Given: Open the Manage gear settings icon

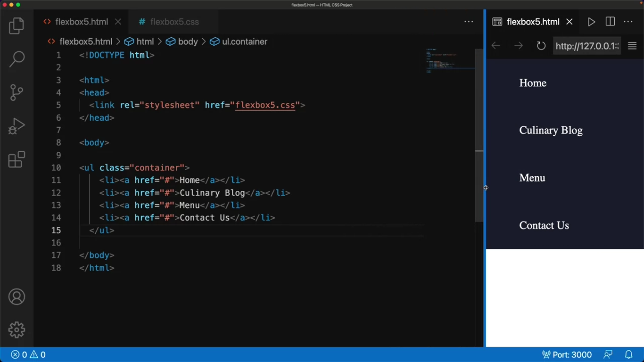Looking at the screenshot, I should pos(17,330).
